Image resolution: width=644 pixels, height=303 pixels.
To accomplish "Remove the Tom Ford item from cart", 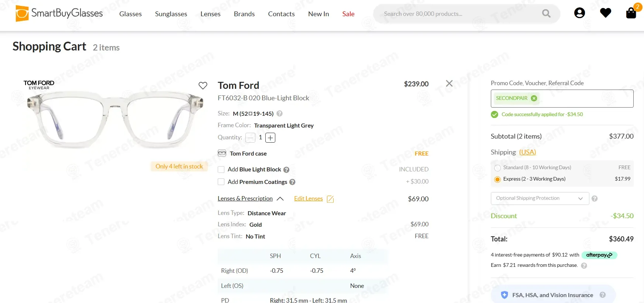I will pyautogui.click(x=449, y=83).
